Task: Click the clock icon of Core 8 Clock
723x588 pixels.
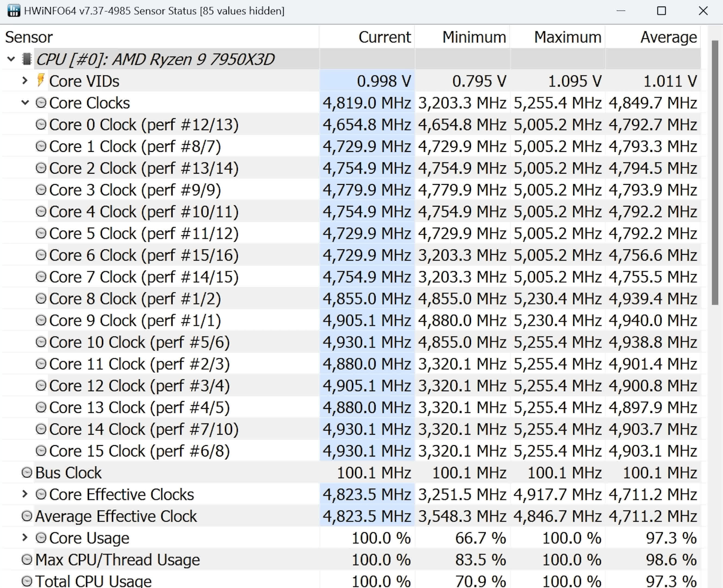Action: 41,298
